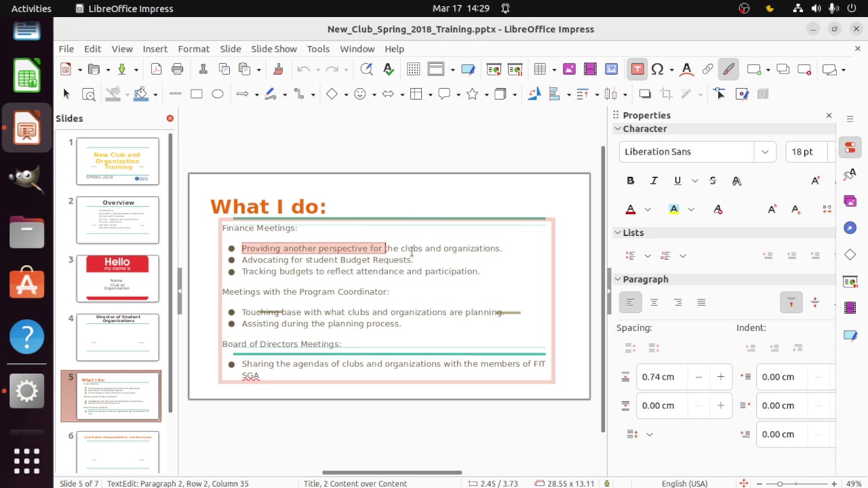Click the Insert Special Character omega icon

coord(656,69)
